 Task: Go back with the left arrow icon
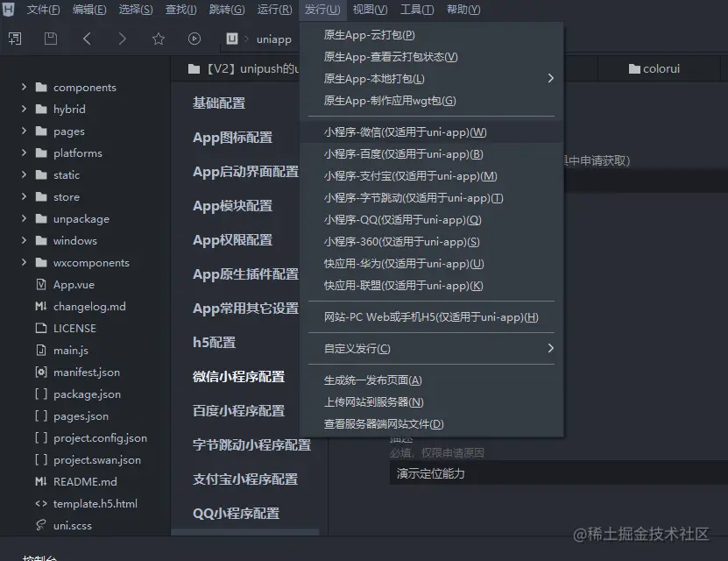87,39
